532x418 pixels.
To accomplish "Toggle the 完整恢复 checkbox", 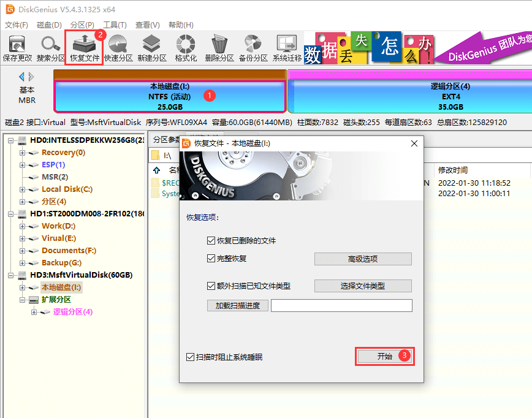I will click(x=211, y=259).
